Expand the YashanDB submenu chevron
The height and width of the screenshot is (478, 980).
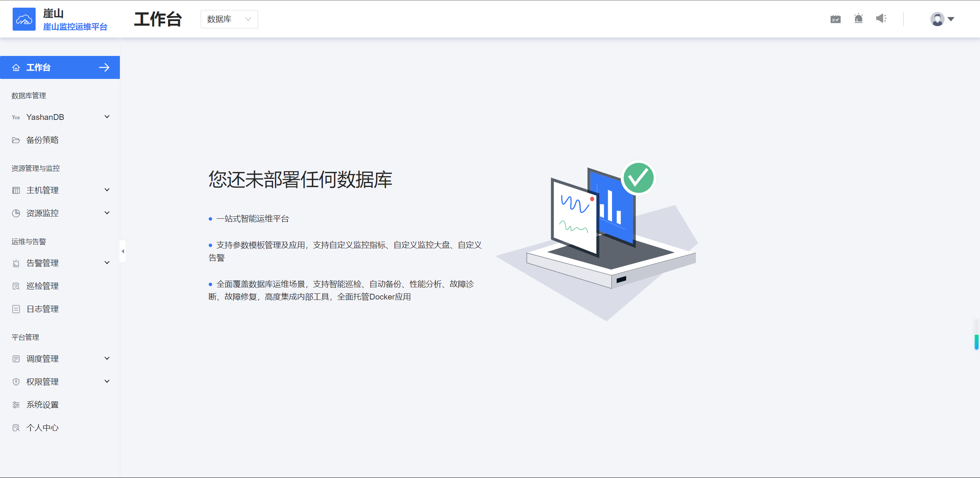(107, 117)
